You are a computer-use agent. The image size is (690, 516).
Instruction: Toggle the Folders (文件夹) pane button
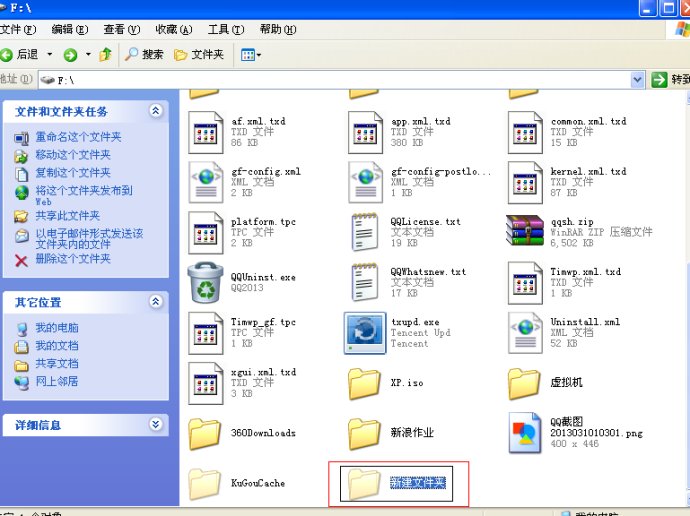(x=199, y=55)
